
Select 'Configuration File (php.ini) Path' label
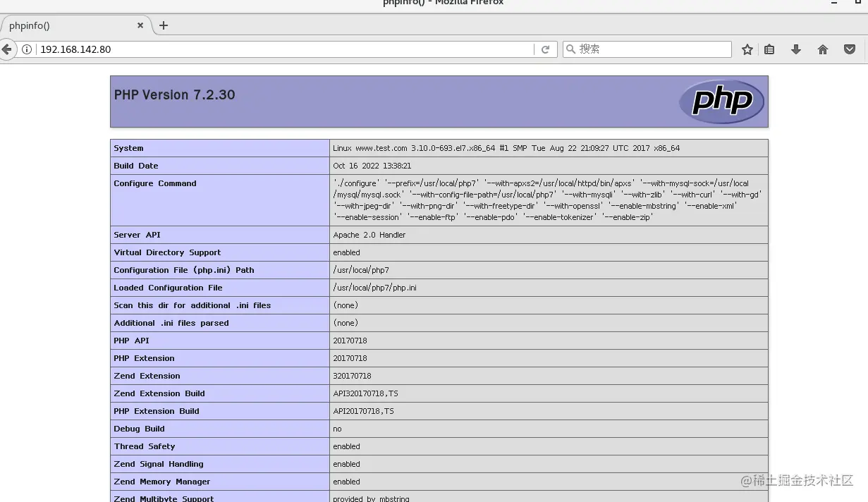[x=184, y=270]
